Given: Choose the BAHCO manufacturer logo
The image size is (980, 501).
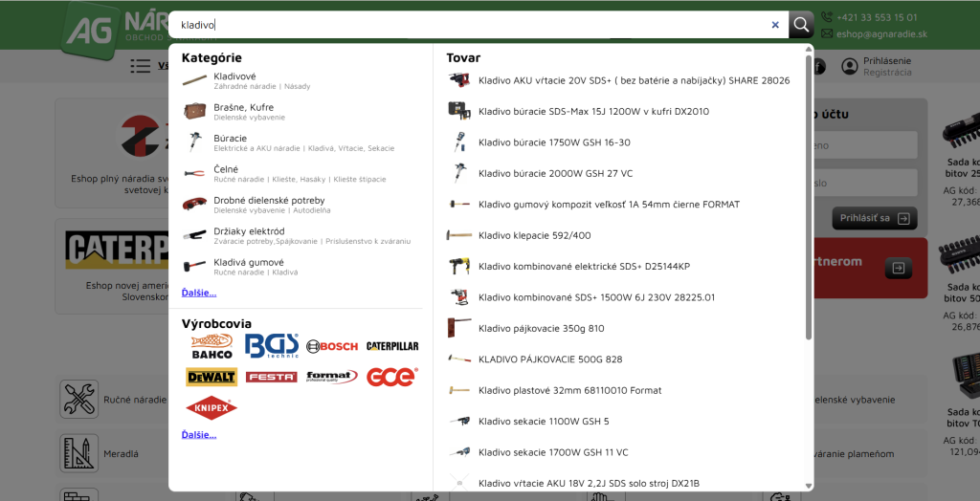Looking at the screenshot, I should 212,346.
